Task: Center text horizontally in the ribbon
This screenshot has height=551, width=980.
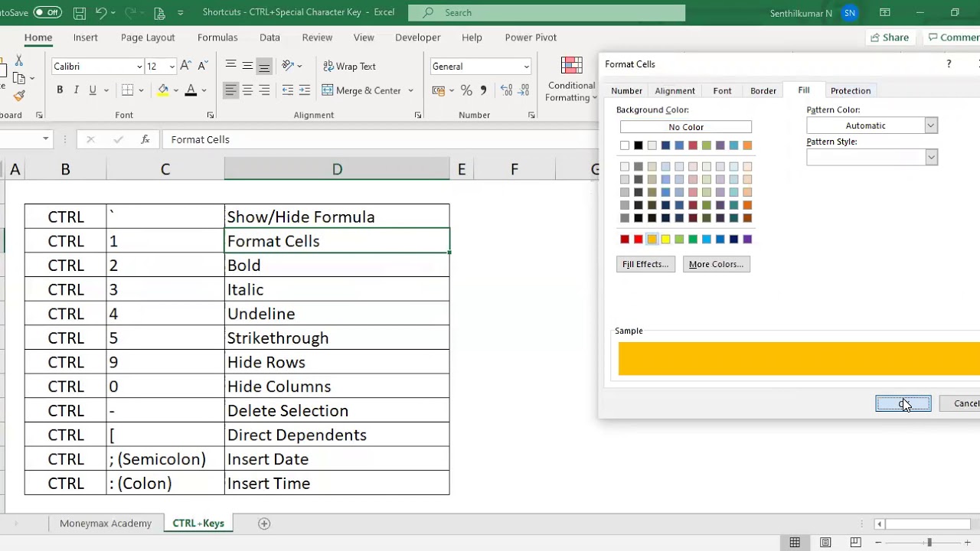Action: tap(247, 90)
